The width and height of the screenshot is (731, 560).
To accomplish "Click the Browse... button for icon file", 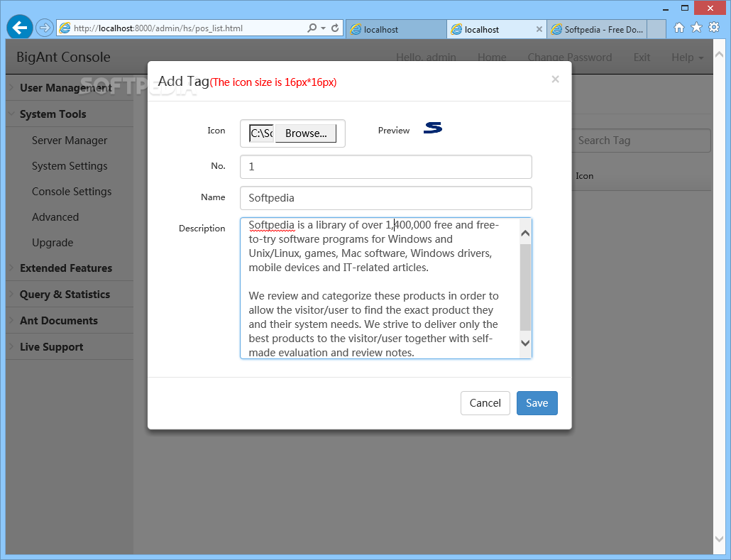I will pyautogui.click(x=306, y=133).
